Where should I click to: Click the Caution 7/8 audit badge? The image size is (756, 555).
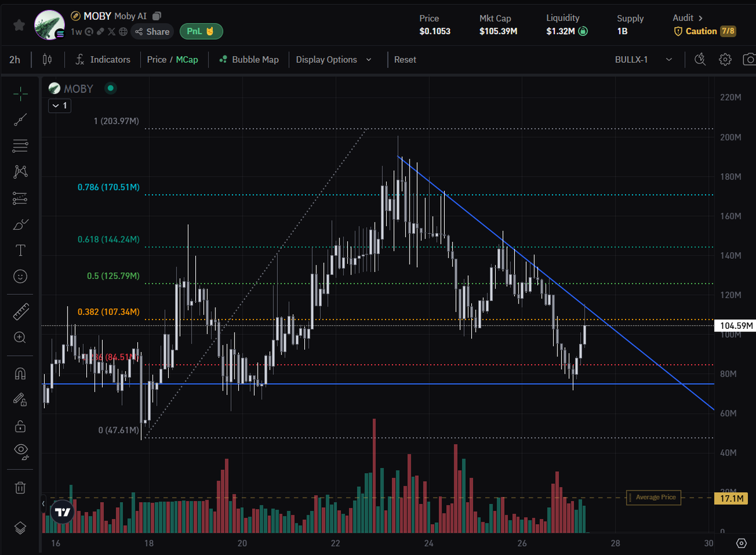[x=704, y=31]
